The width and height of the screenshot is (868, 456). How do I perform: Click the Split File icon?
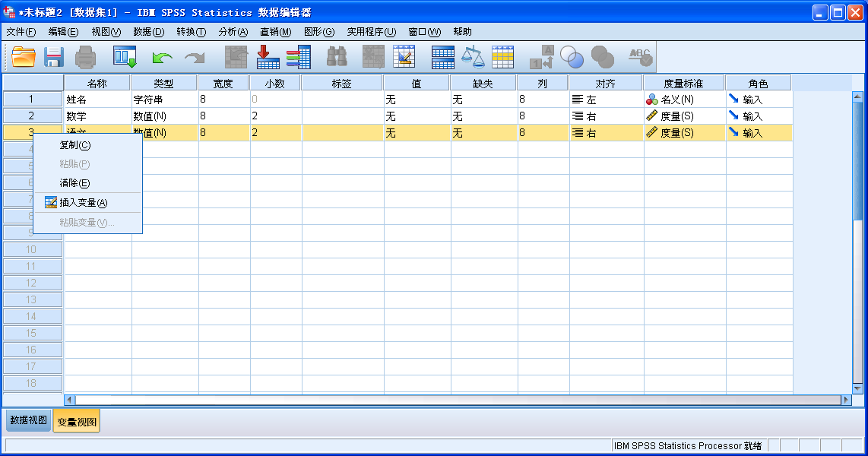click(x=443, y=57)
